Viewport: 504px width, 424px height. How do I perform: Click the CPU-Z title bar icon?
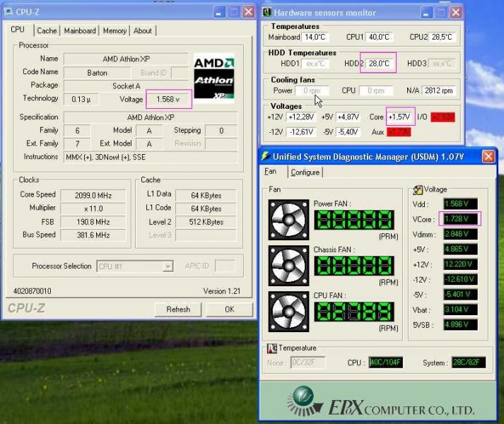pos(8,12)
